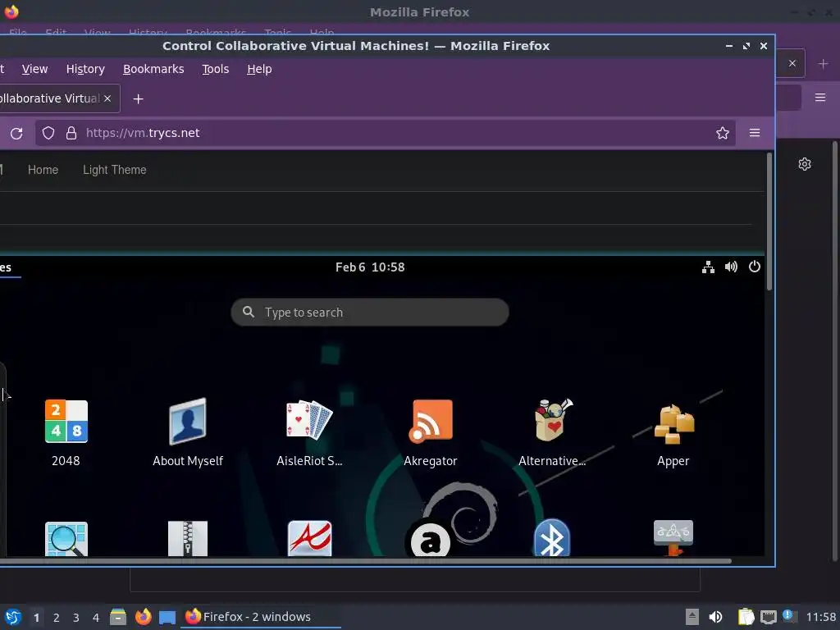Click the site security padlock icon

coord(71,133)
